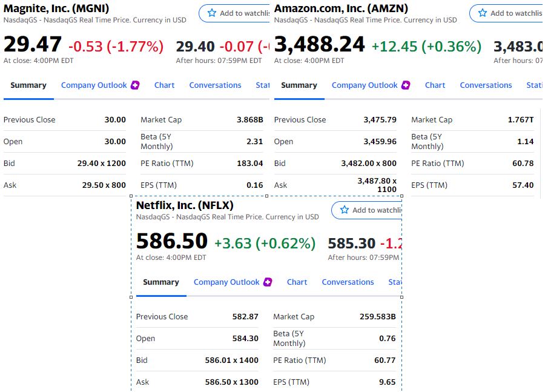Click Magnite's closing price 29.47
This screenshot has height=392, width=545.
point(33,45)
